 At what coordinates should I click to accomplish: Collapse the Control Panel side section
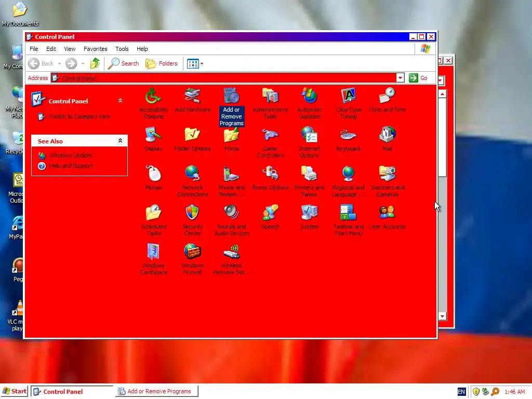pos(120,101)
